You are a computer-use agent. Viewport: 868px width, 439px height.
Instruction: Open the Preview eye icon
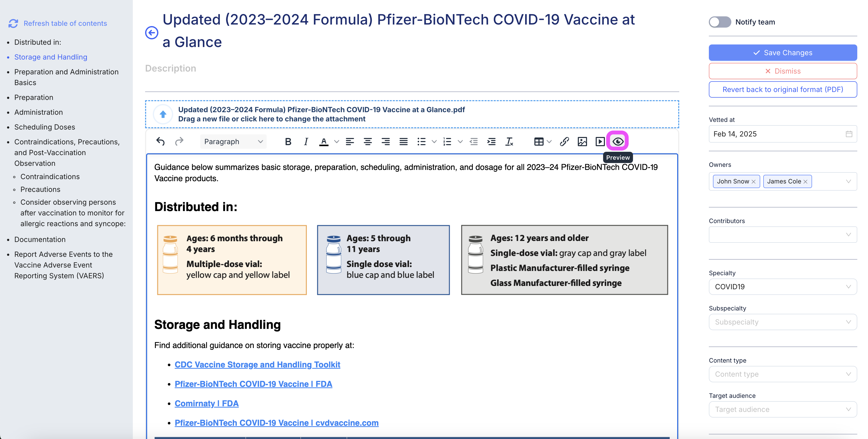pyautogui.click(x=618, y=141)
